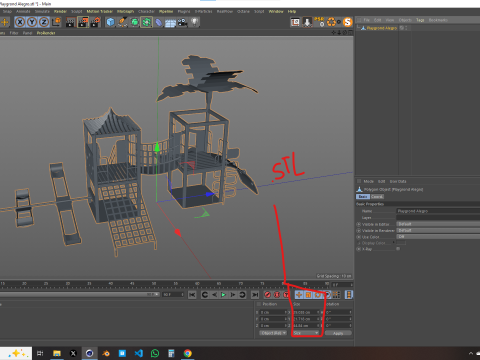Toggle the Z axis lock
Screen dimensions: 480x360
[44, 22]
